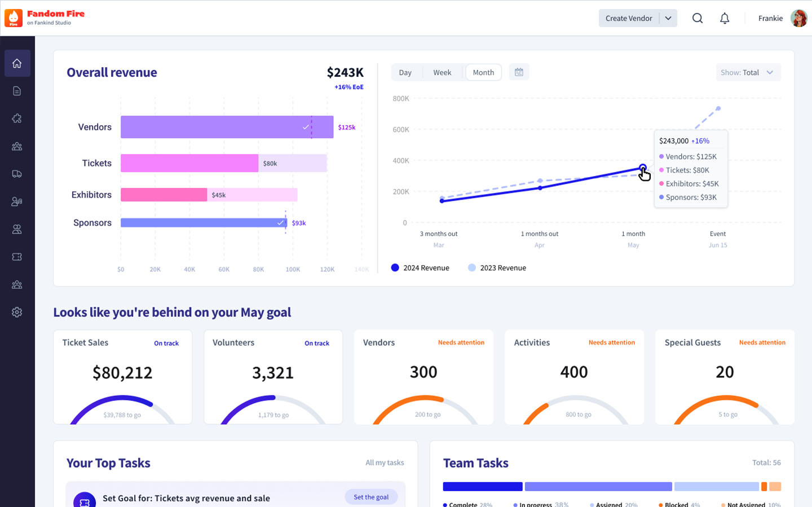Open the documents page in the sidebar

[x=17, y=91]
